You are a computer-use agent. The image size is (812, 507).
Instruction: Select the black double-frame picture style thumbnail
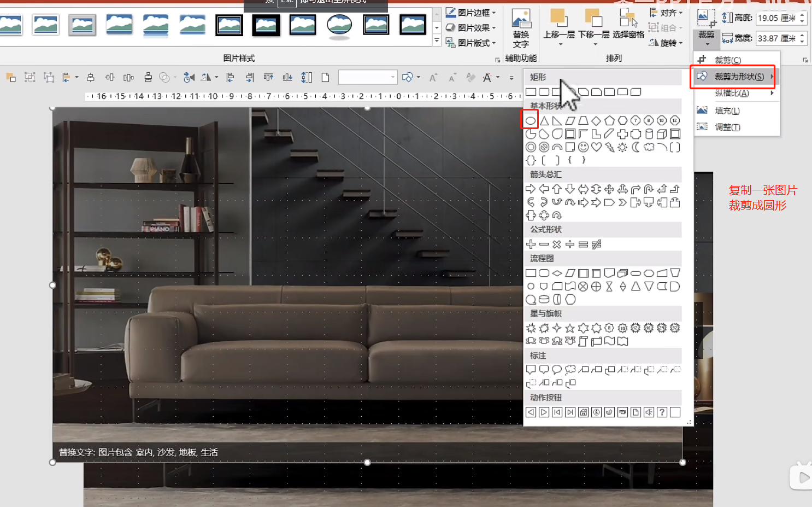pyautogui.click(x=229, y=25)
